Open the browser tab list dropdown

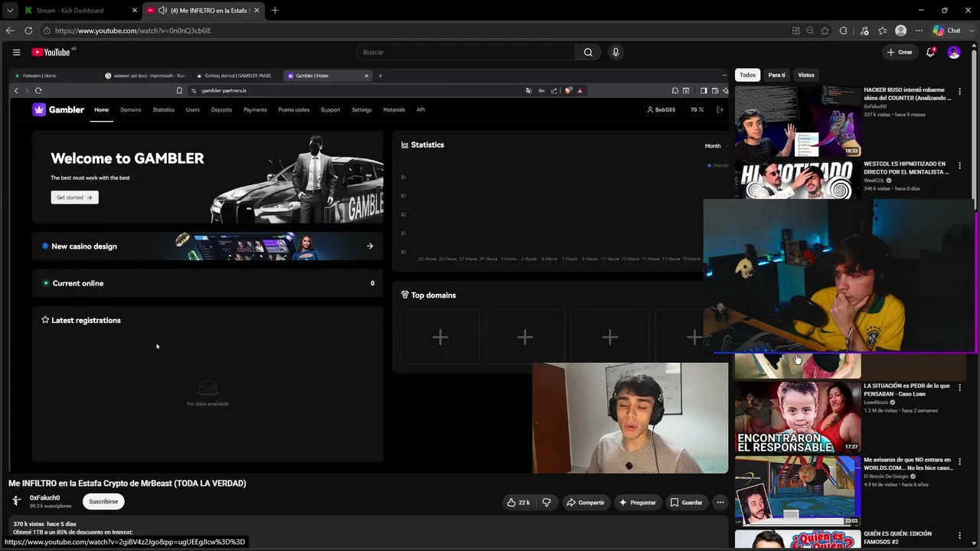tap(10, 10)
